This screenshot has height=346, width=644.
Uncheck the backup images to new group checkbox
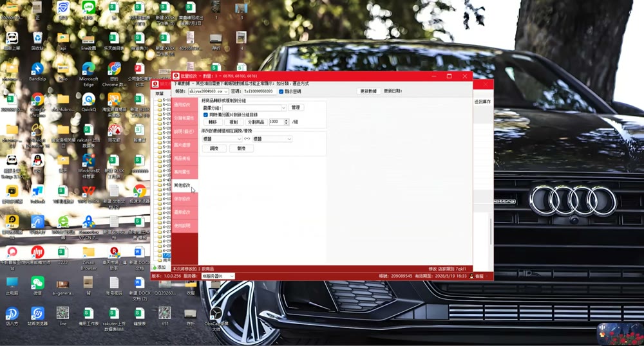pyautogui.click(x=206, y=114)
